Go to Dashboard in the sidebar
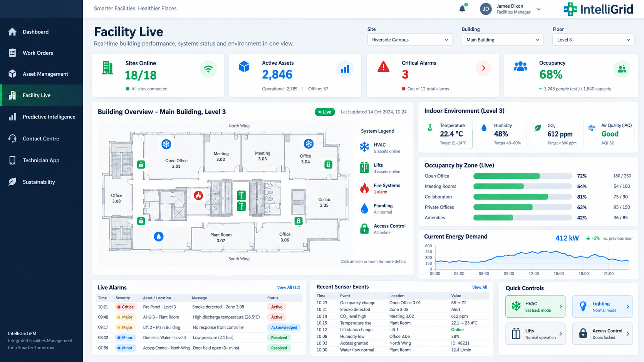Screen dimensions: 644x362 (x=42, y=32)
